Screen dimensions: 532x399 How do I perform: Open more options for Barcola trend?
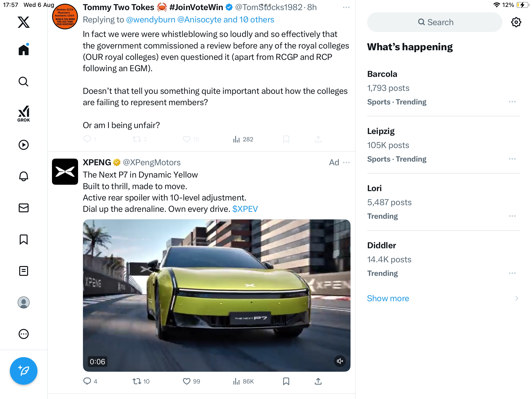[512, 102]
